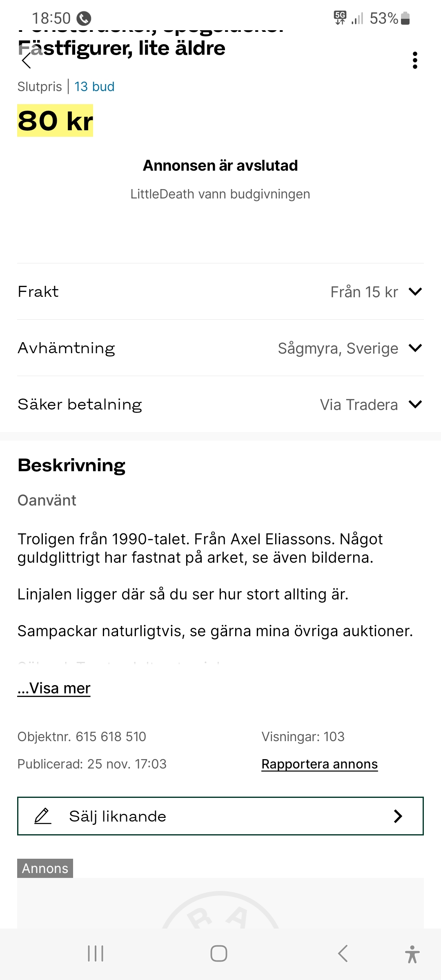The width and height of the screenshot is (441, 980).
Task: Open the three-dot overflow menu
Action: pos(415,60)
